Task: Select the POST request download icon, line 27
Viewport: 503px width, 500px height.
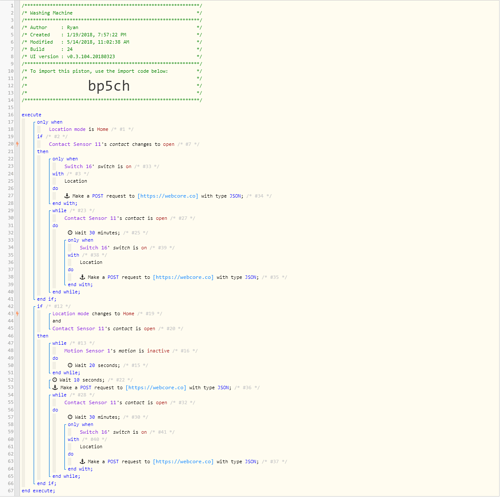Action: [x=67, y=196]
